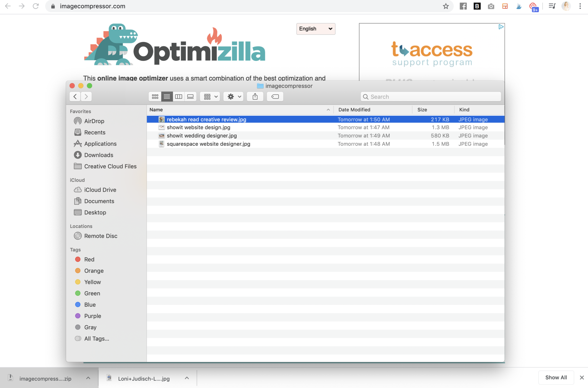Open AirDrop in Finder sidebar
The height and width of the screenshot is (388, 588).
coord(94,121)
